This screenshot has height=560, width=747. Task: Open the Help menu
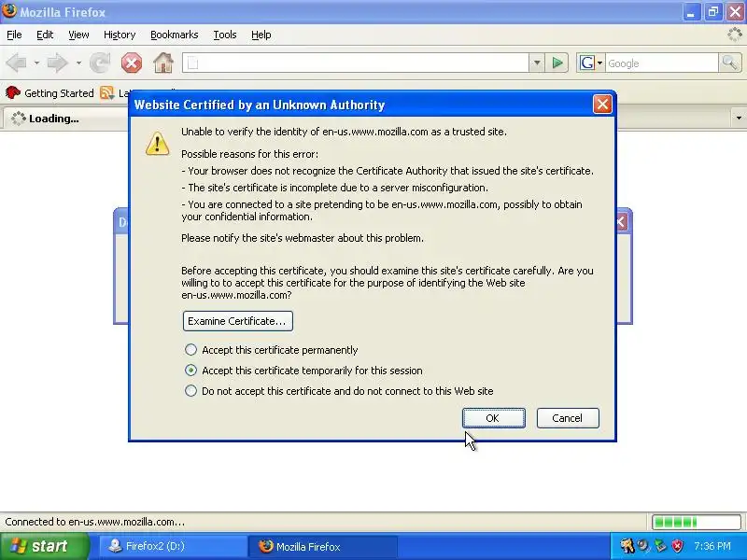261,35
